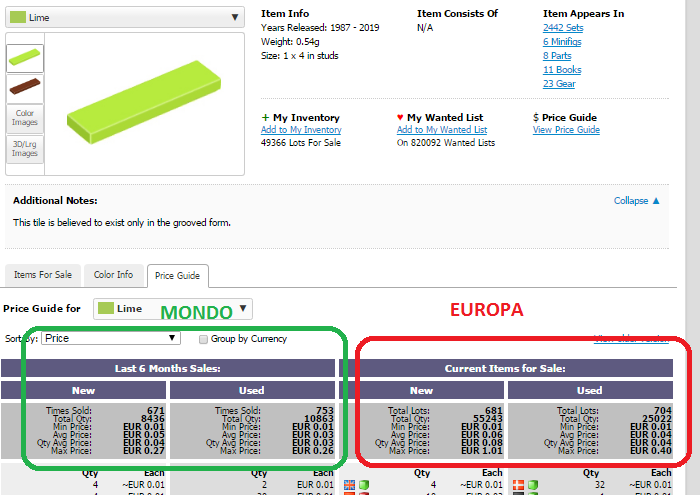Open the 2442 Sets link
700x495 pixels.
pyautogui.click(x=563, y=28)
